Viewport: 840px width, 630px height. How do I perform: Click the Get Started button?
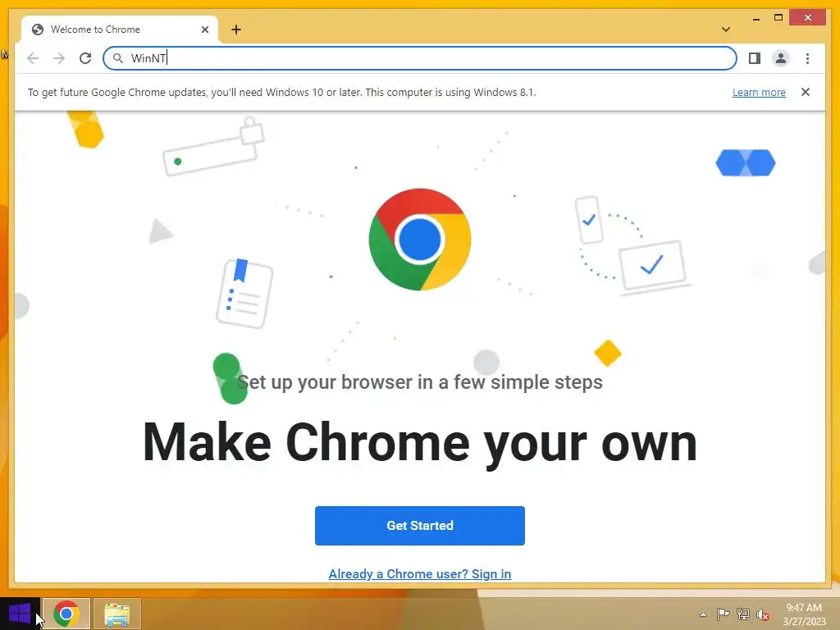419,526
